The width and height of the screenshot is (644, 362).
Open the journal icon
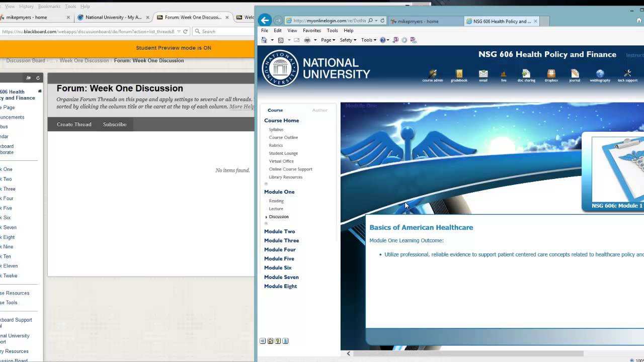click(x=575, y=74)
